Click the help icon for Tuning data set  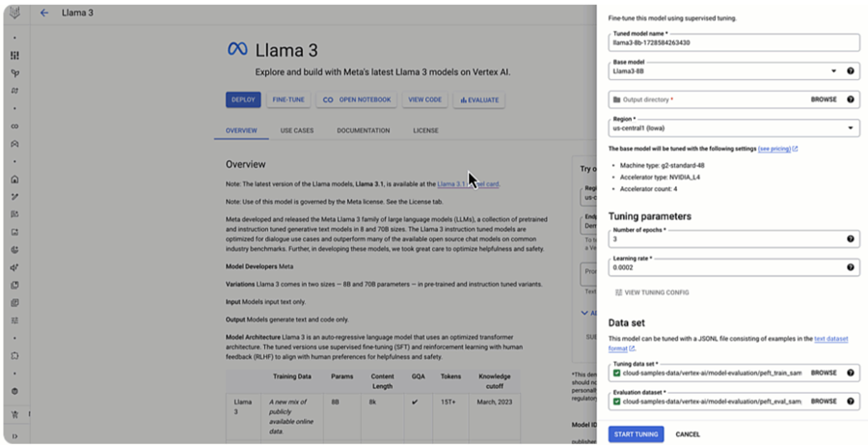pyautogui.click(x=851, y=373)
